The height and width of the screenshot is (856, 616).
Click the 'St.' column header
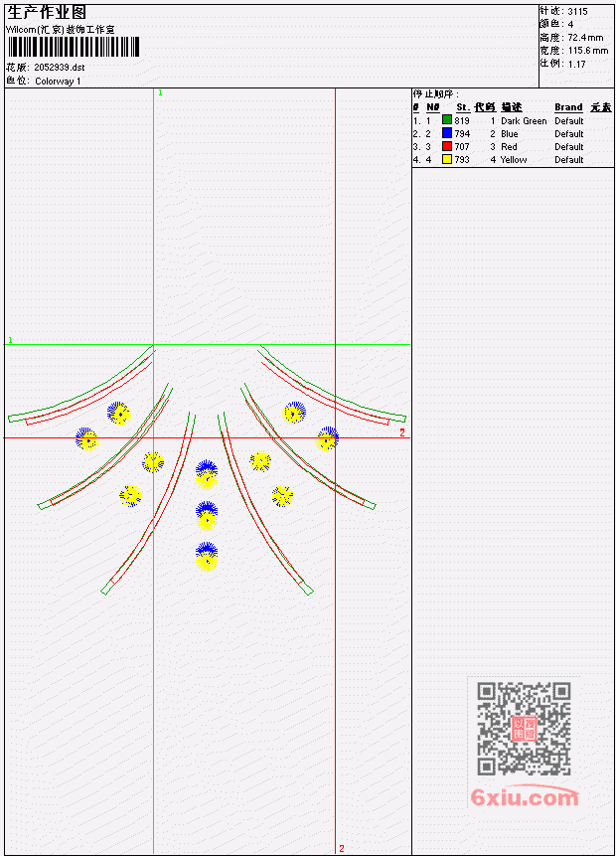(463, 107)
